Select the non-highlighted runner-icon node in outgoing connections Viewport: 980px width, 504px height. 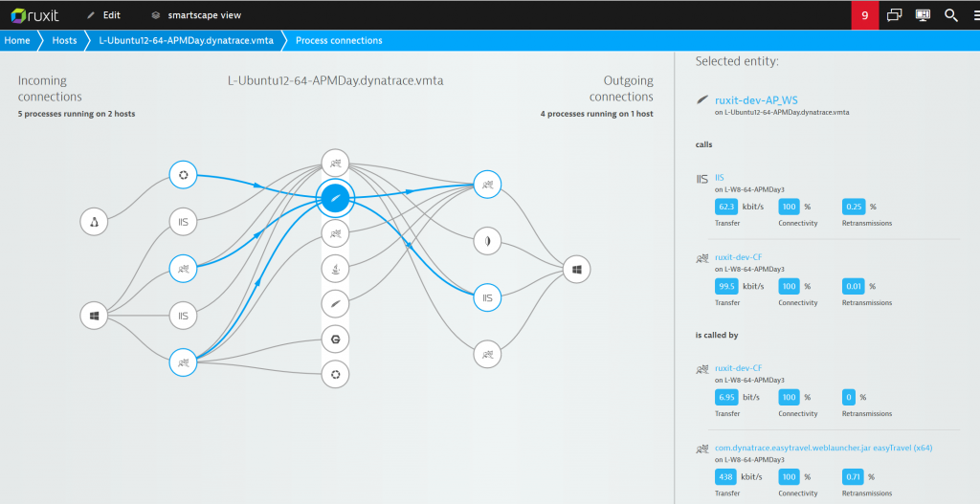(x=487, y=354)
